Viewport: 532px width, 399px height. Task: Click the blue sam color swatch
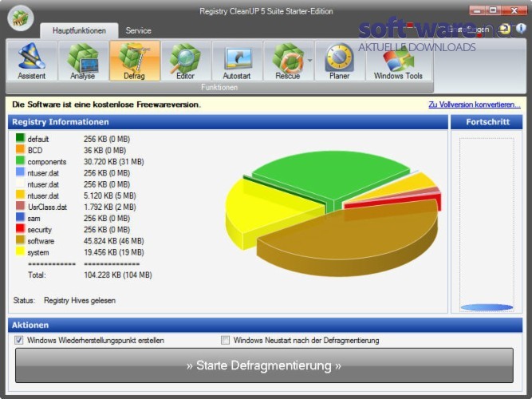[x=21, y=217]
